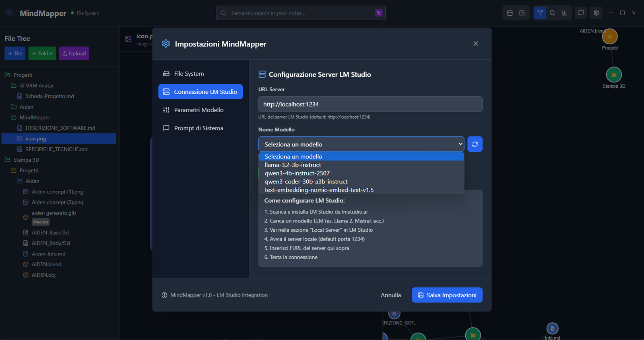Screen dimensions: 644x340
Task: Open the chat panel icon
Action: click(581, 13)
